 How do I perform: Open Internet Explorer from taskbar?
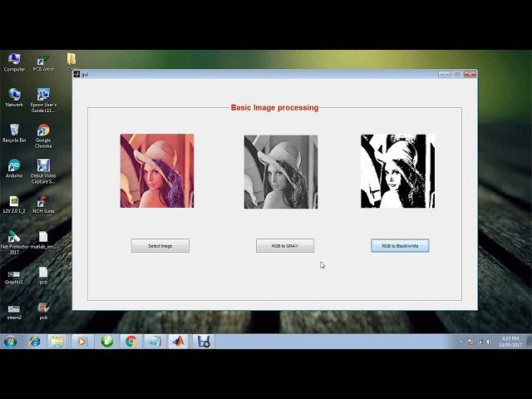pyautogui.click(x=35, y=342)
